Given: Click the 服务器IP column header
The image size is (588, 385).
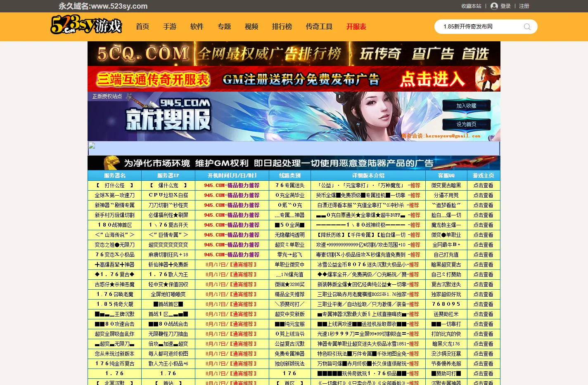Looking at the screenshot, I should click(x=168, y=175).
